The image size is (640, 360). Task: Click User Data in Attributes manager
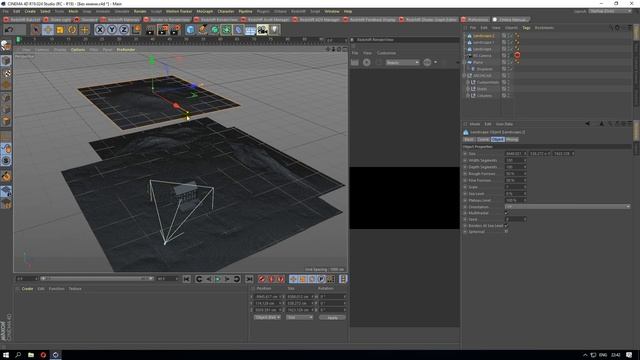(504, 124)
